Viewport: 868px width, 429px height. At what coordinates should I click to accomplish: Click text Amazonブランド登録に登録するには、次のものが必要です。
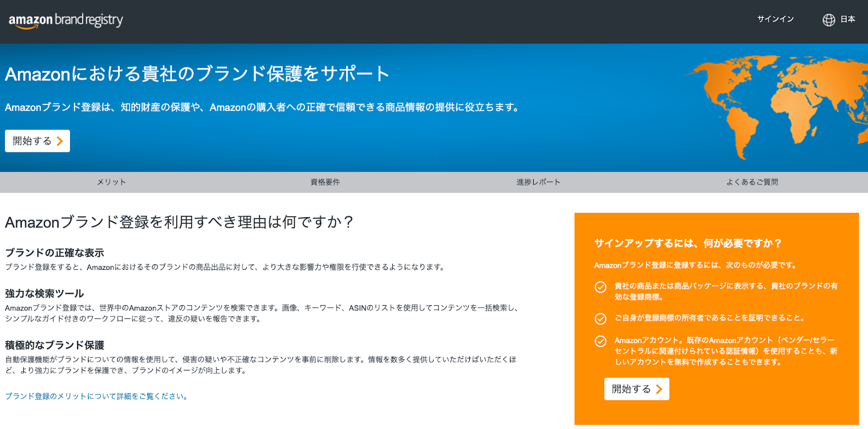click(x=696, y=266)
